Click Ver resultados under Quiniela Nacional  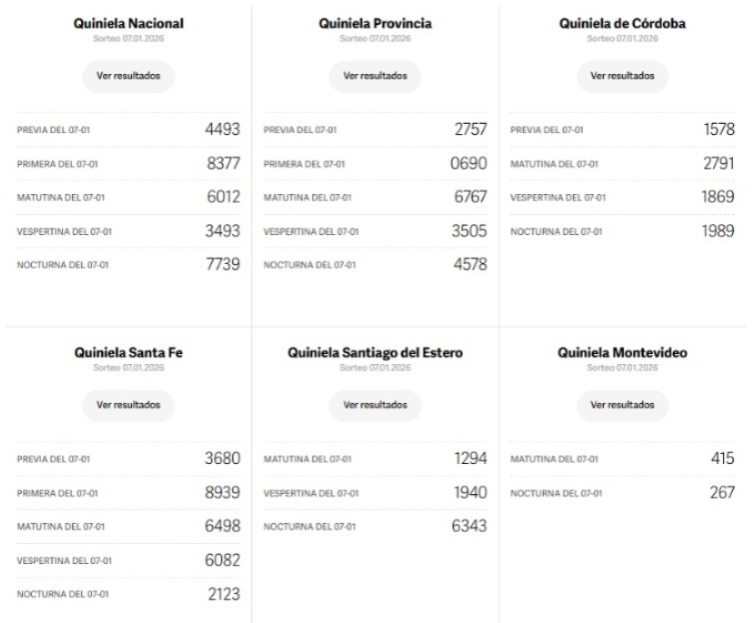(127, 76)
